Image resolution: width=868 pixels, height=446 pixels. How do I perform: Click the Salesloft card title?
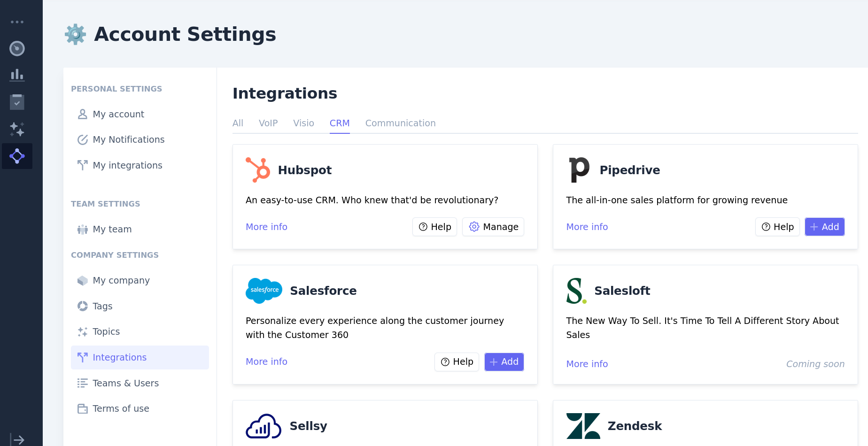click(622, 291)
